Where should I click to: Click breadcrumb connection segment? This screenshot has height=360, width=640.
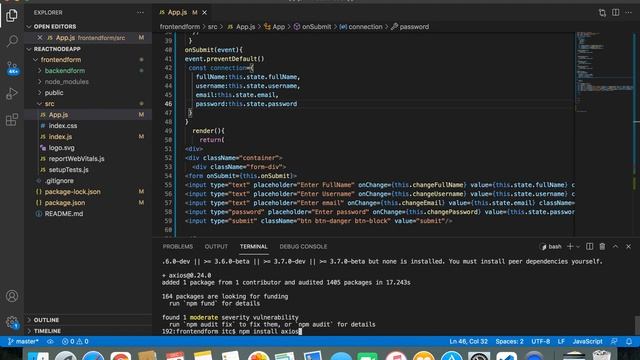point(361,27)
